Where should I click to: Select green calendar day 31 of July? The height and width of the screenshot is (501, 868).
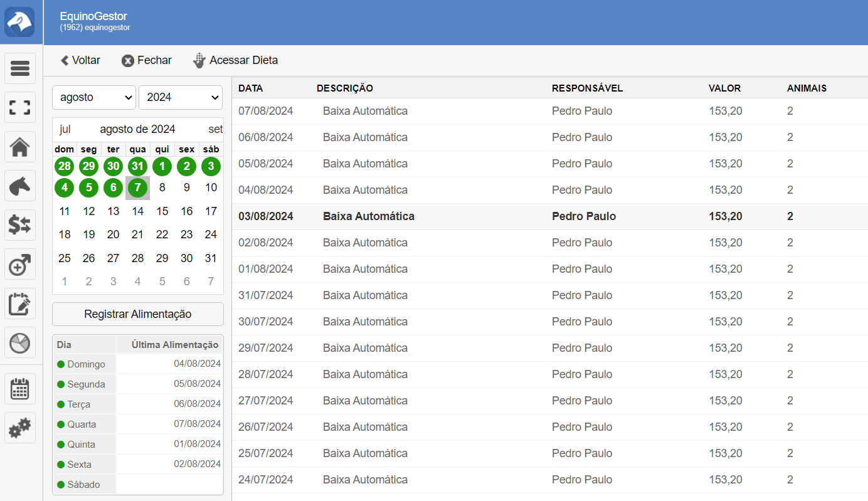click(137, 166)
